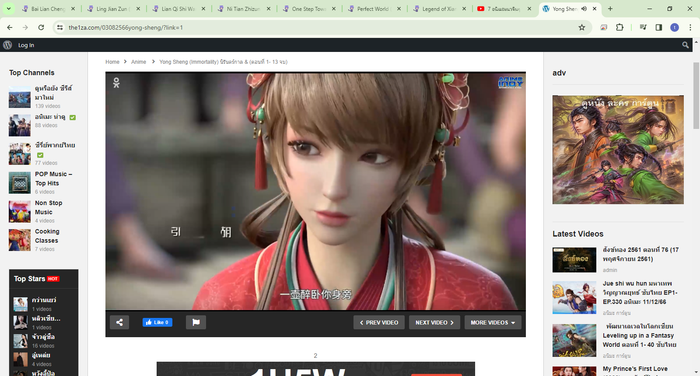Viewport: 700px width, 376px height.
Task: Open Leveling up in a Fantasy World thumbnail
Action: click(574, 340)
